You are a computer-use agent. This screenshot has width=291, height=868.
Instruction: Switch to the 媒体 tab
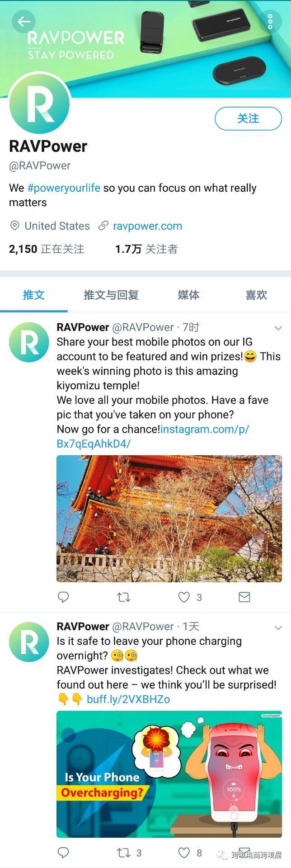188,295
